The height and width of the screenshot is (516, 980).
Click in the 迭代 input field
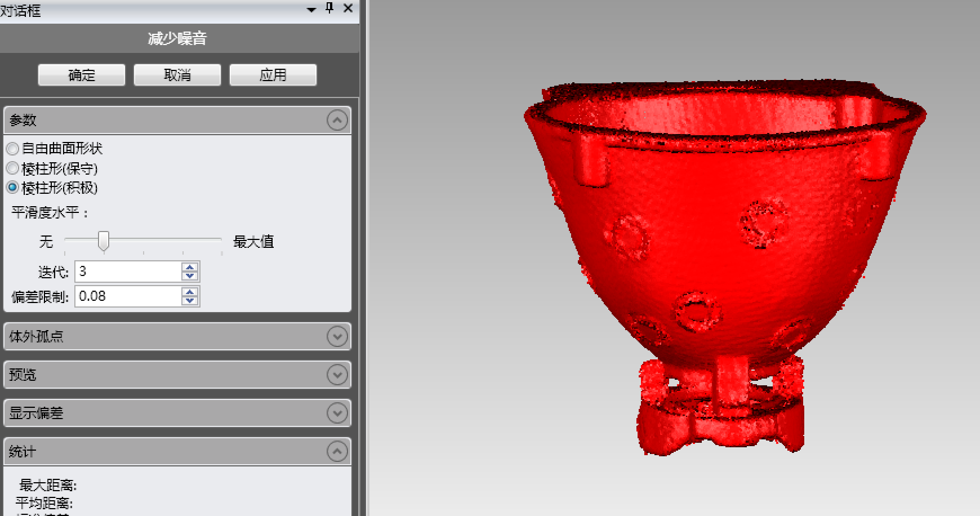click(128, 272)
